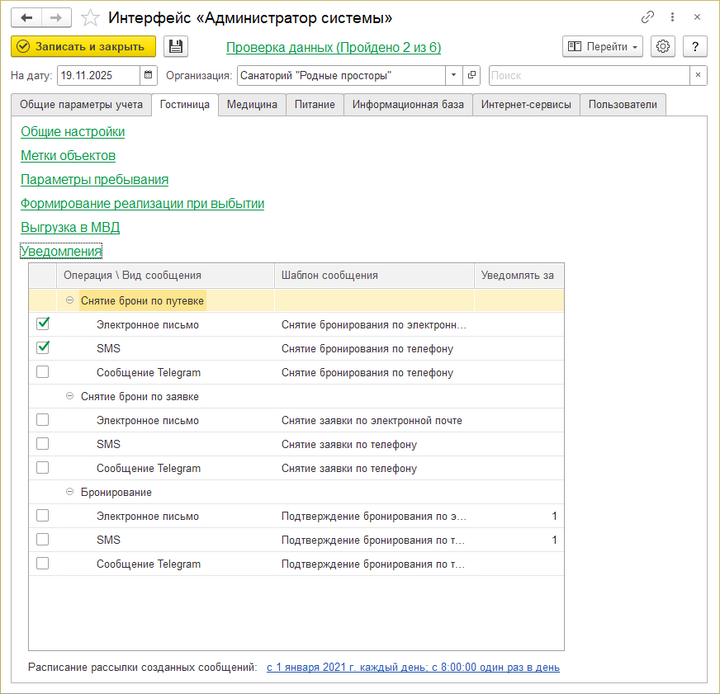Image resolution: width=720 pixels, height=694 pixels.
Task: Collapse the Снятие брони по заявке group
Action: pos(70,396)
